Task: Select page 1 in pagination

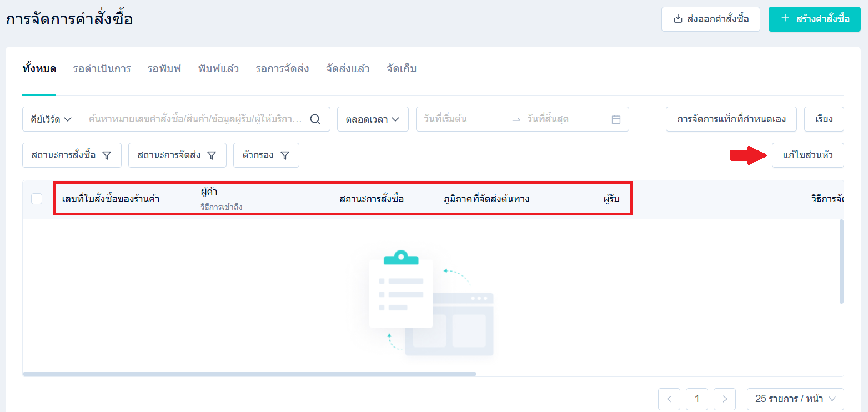Action: [x=697, y=399]
